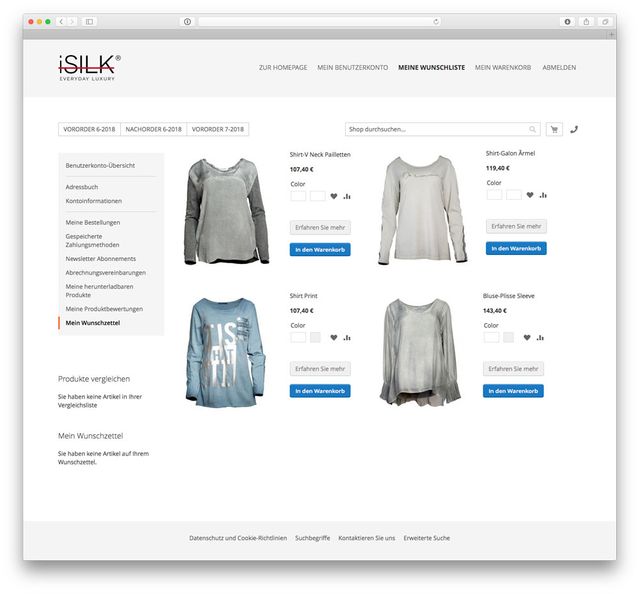Open browser share icon in toolbar
The image size is (640, 594).
click(586, 22)
